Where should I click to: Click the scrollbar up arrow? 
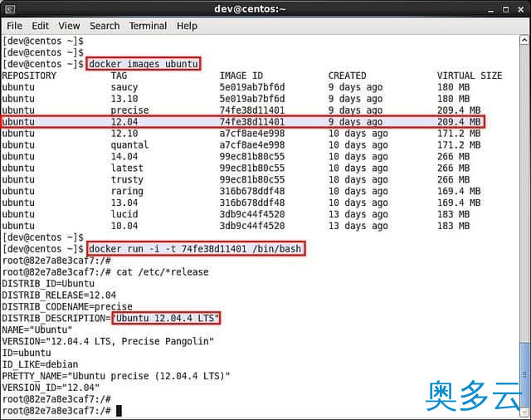coord(524,41)
